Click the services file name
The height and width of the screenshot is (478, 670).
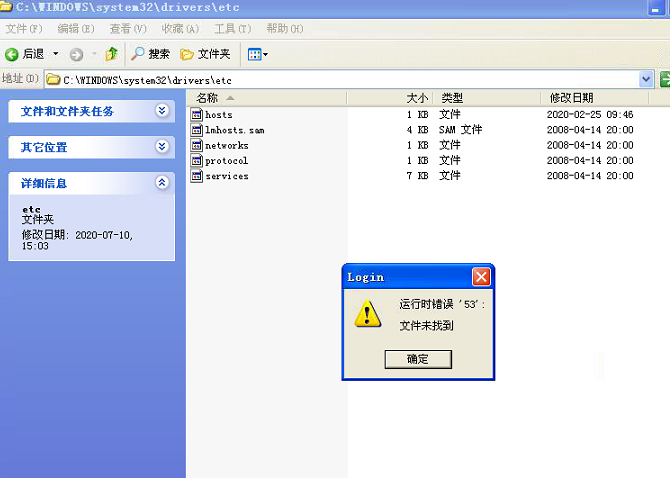point(227,176)
